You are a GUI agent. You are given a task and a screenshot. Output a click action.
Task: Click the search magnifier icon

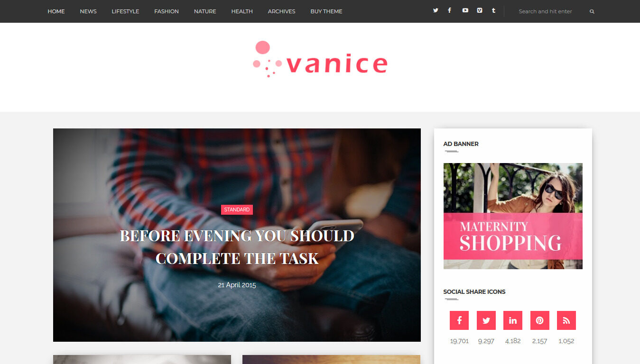pos(592,11)
